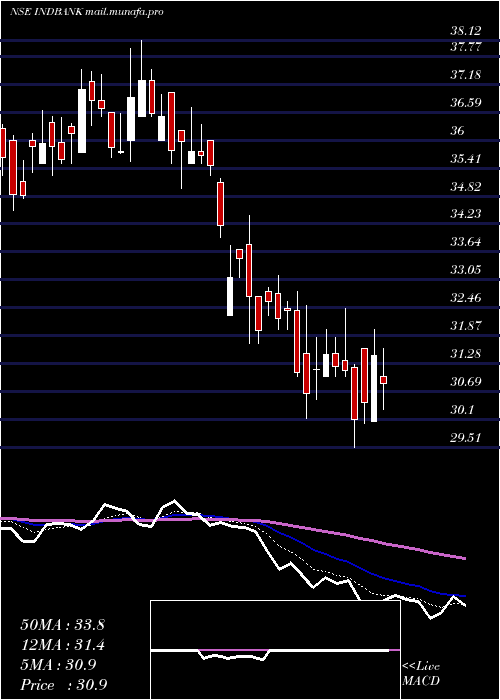Click the 34.82 price axis label
This screenshot has width=500, height=700.
[466, 187]
